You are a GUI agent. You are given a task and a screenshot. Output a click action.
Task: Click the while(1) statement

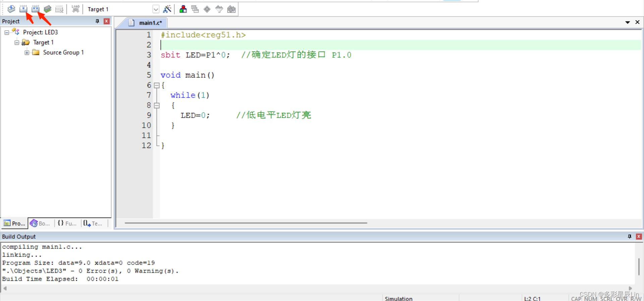pos(190,95)
